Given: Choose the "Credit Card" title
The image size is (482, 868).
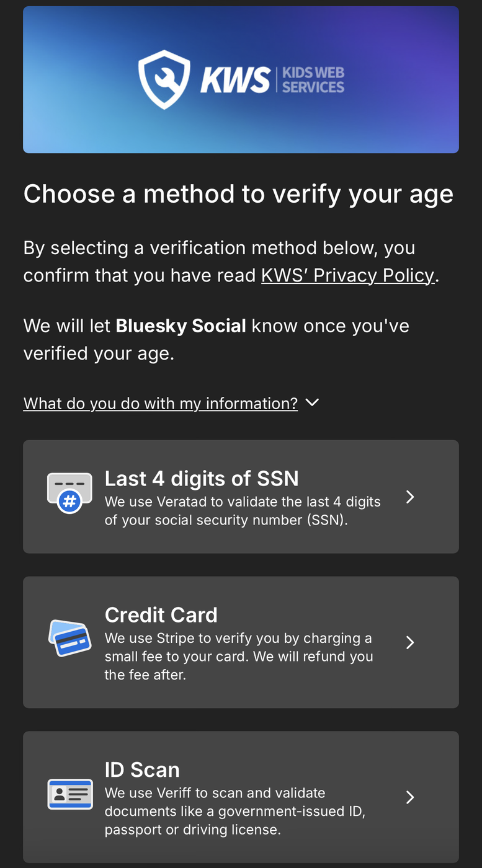Looking at the screenshot, I should click(x=161, y=615).
